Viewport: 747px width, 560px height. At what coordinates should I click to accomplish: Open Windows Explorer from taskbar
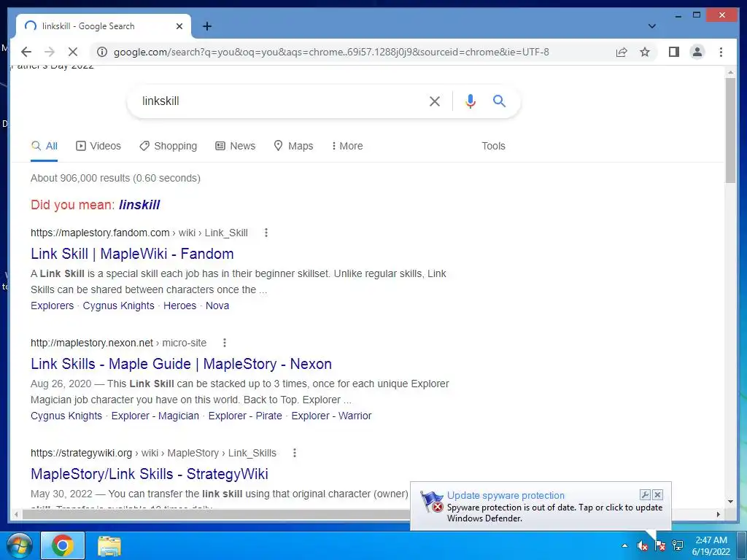(109, 545)
